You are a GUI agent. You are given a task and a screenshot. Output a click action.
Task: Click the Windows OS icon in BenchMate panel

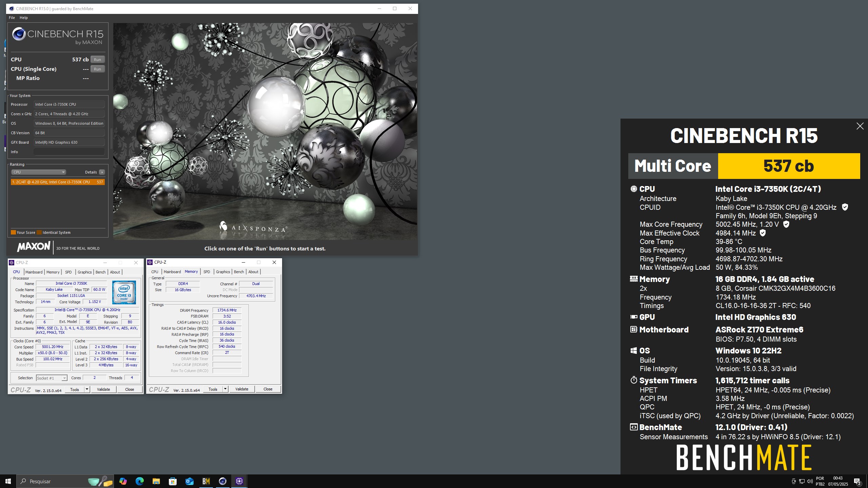pyautogui.click(x=634, y=351)
